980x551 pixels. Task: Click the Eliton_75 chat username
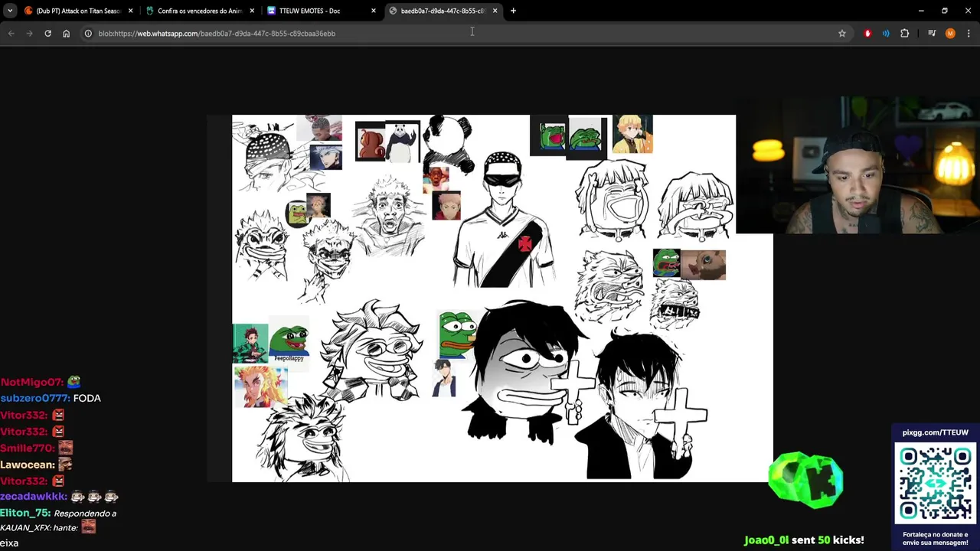[x=25, y=513]
